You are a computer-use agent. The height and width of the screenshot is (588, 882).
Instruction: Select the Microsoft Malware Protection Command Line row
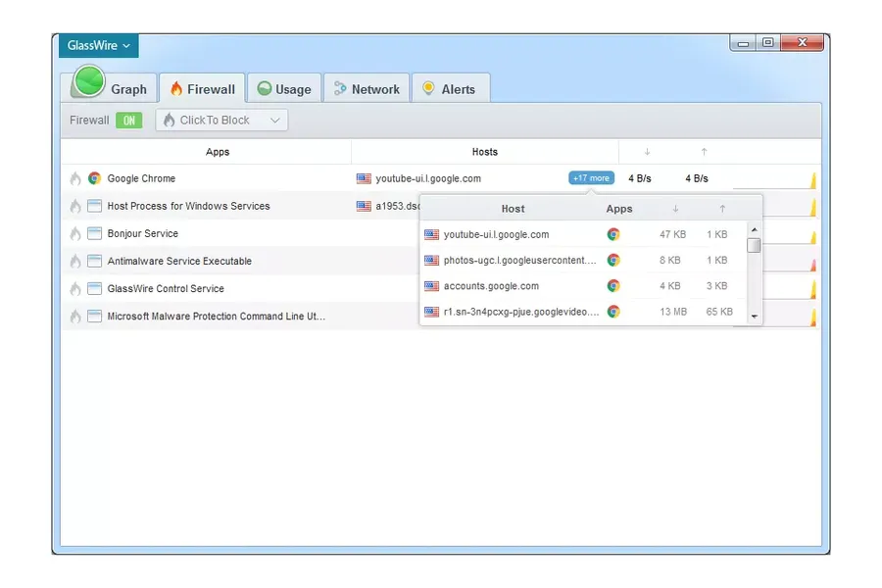point(216,317)
